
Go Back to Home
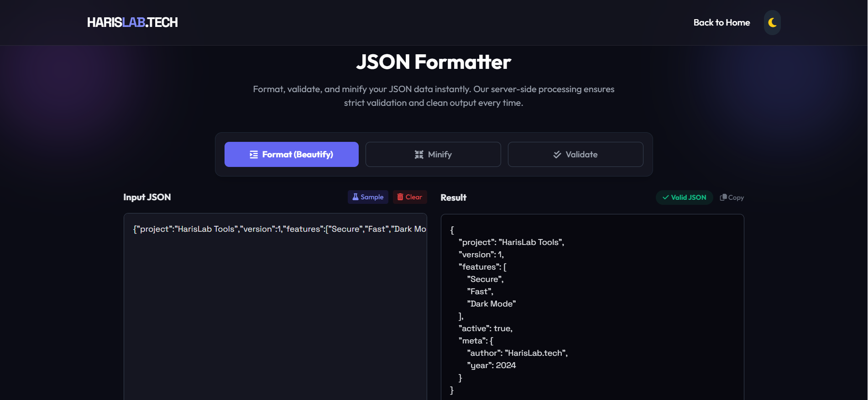pyautogui.click(x=722, y=22)
